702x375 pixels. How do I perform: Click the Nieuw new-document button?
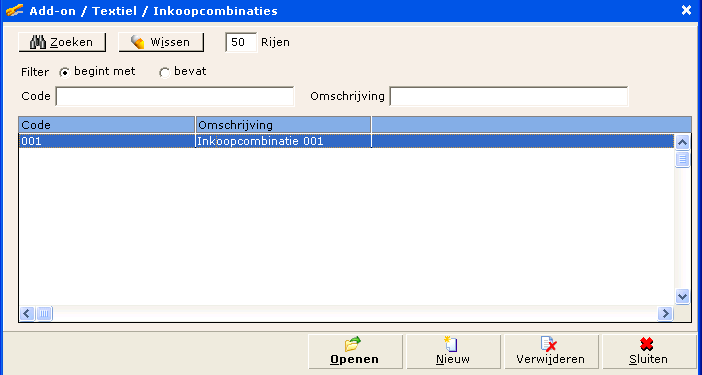(453, 352)
